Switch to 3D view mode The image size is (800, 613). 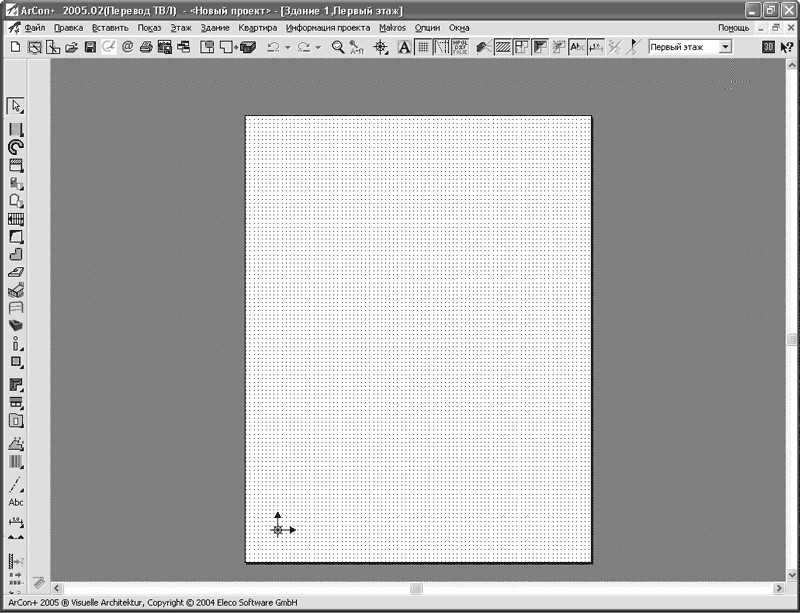(x=768, y=47)
